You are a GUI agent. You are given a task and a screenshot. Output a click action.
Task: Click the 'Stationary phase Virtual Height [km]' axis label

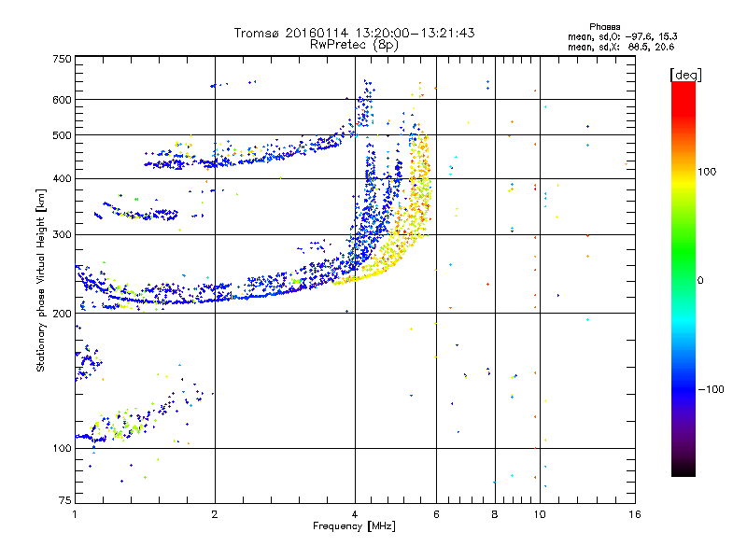point(41,280)
